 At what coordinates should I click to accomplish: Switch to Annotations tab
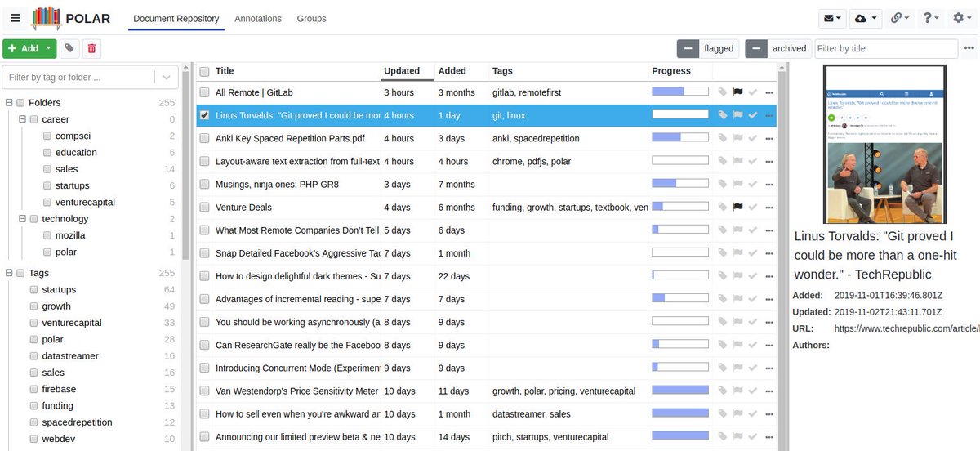coord(258,18)
